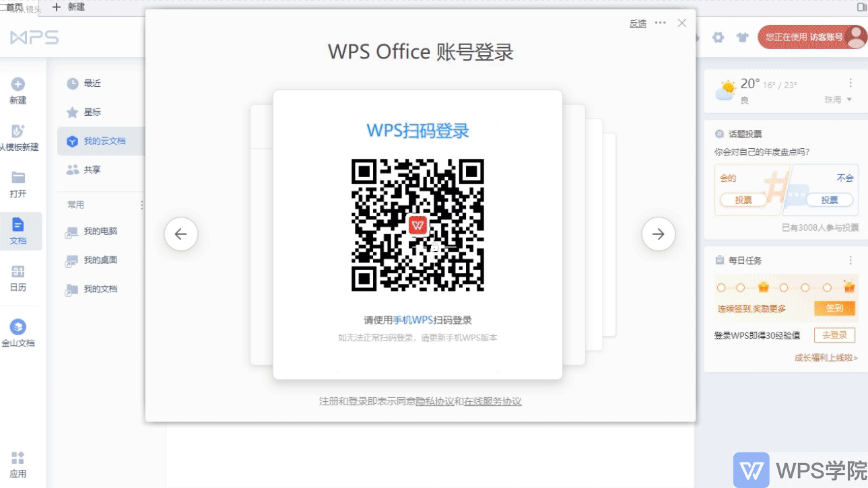Vote 会的 with the left 投票 button
Viewport: 868px width, 488px height.
coord(743,200)
